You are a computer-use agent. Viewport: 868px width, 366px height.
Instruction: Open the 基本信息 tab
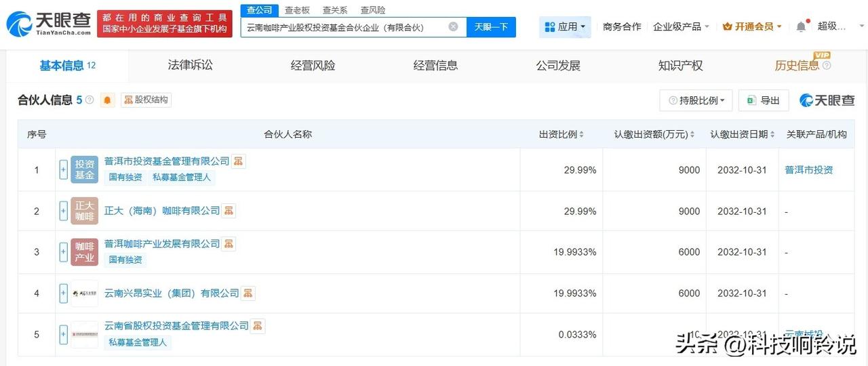(67, 66)
